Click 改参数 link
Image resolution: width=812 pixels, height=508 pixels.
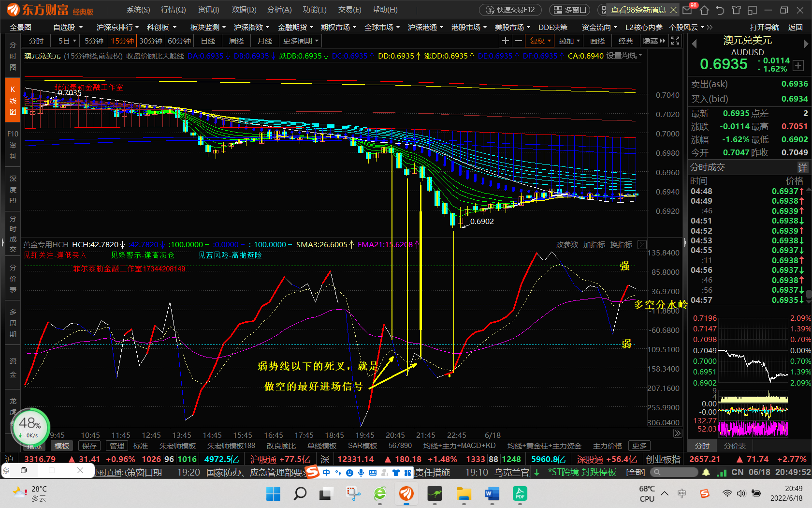tap(567, 245)
